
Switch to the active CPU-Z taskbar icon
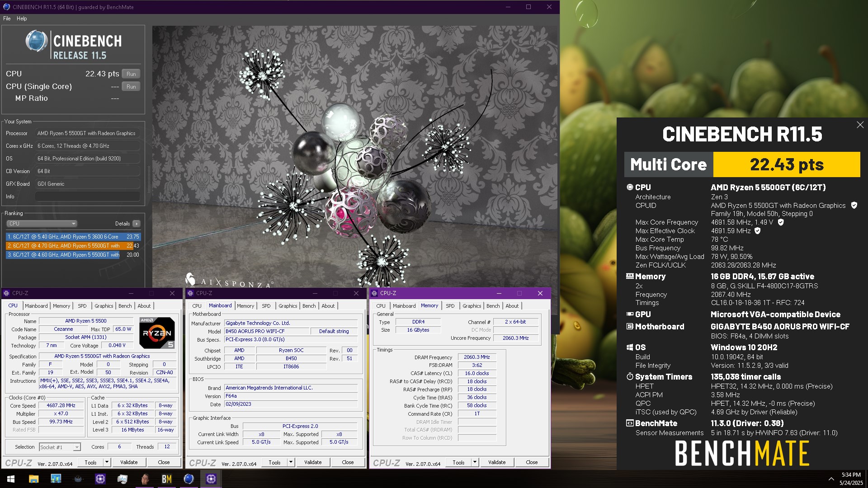point(211,479)
